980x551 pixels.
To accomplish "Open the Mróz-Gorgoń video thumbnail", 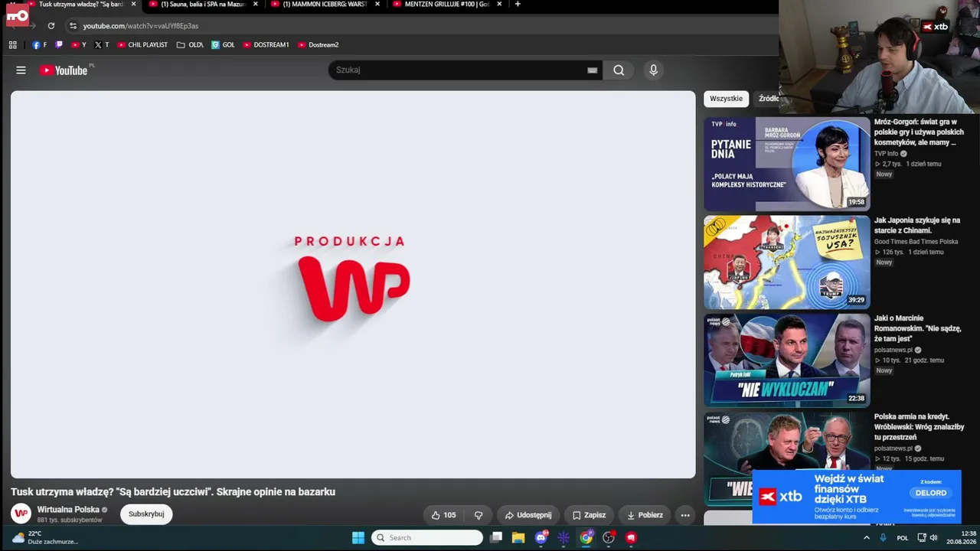I will pyautogui.click(x=787, y=164).
